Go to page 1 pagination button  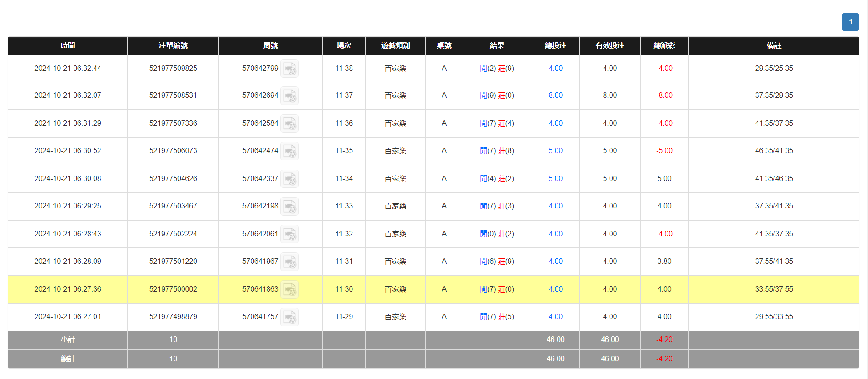click(850, 22)
